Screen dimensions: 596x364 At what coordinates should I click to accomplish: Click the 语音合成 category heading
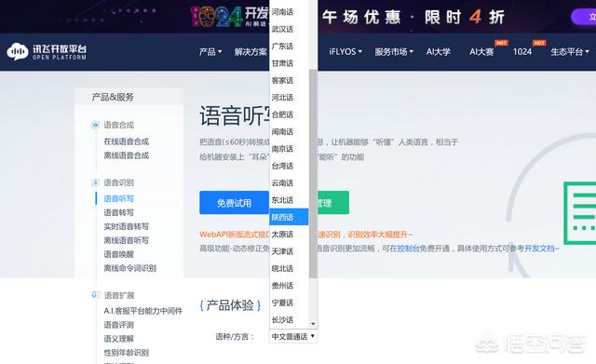tap(118, 125)
